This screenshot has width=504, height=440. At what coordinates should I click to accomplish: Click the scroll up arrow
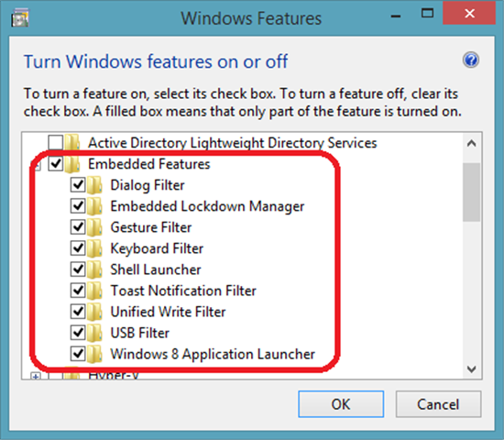click(x=472, y=143)
